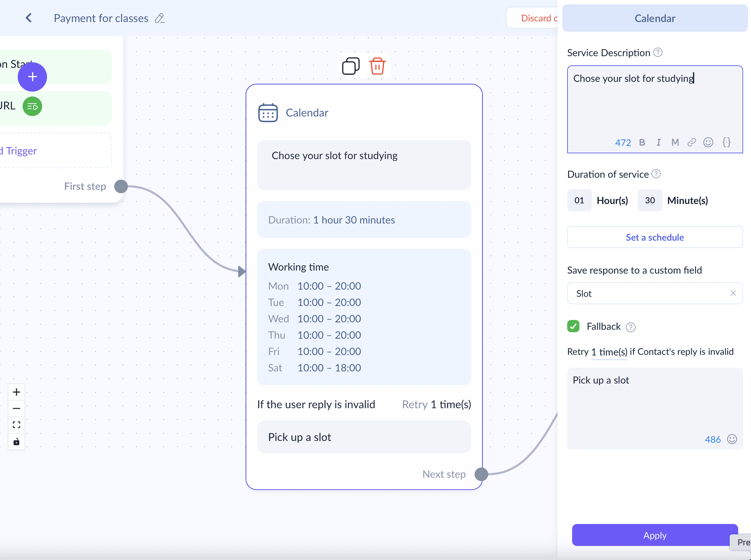Click the Pick up a slot fallback textarea
Viewport: 751px width, 560px height.
655,409
